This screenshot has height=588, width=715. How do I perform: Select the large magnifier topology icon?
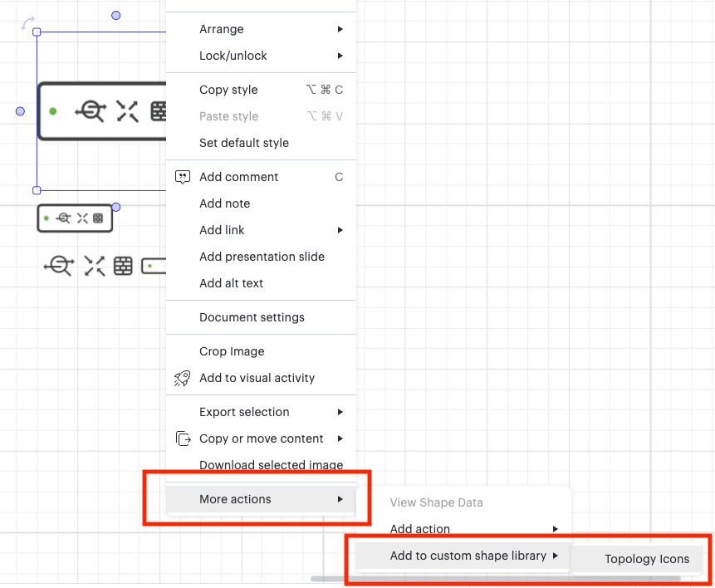pos(91,110)
